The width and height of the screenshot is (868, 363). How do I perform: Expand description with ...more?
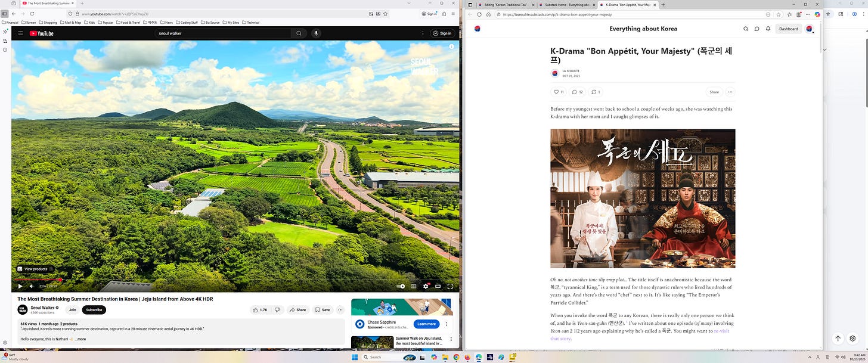[80, 339]
